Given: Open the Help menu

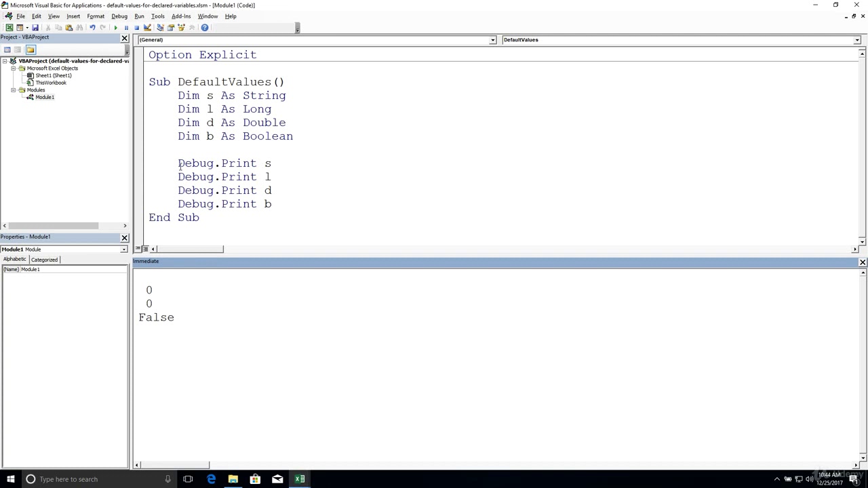Looking at the screenshot, I should [231, 16].
